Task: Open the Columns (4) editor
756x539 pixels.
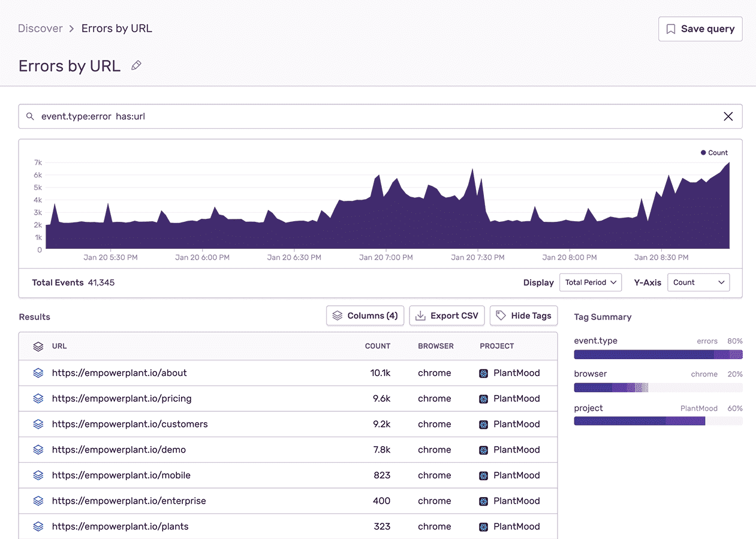Action: 365,316
